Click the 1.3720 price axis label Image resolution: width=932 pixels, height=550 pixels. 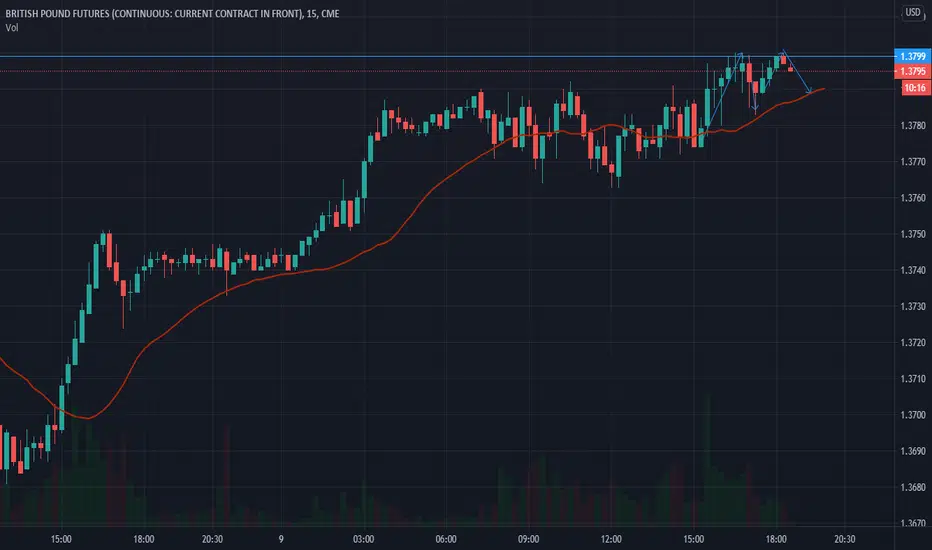913,342
